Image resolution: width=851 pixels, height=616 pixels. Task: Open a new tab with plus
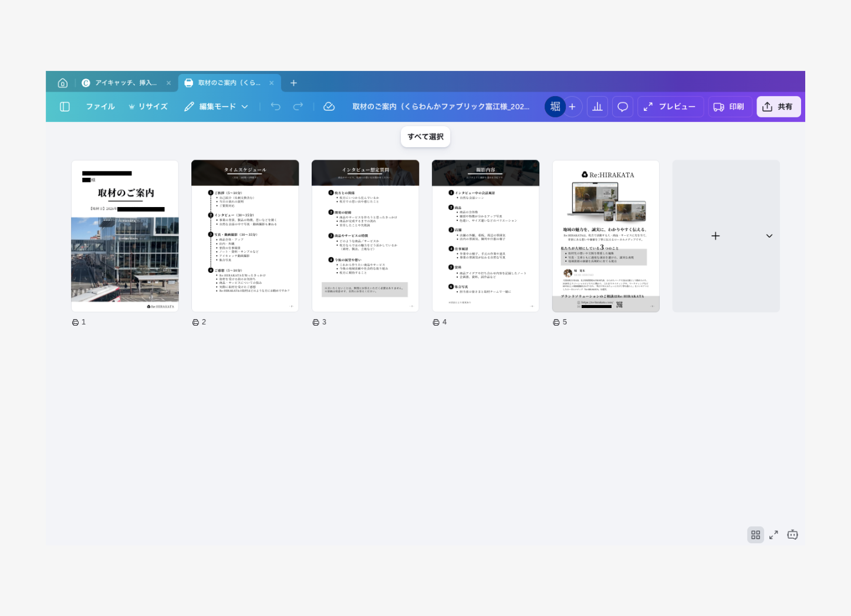tap(293, 83)
